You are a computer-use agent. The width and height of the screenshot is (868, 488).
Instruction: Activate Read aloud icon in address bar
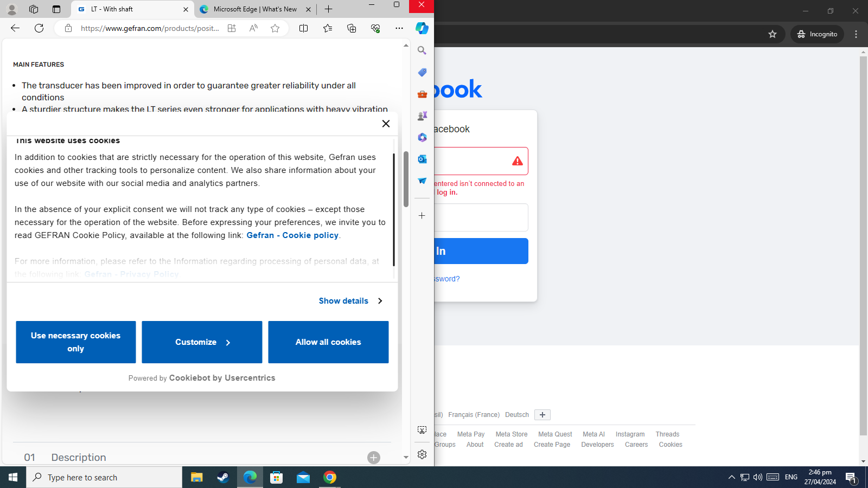[253, 28]
